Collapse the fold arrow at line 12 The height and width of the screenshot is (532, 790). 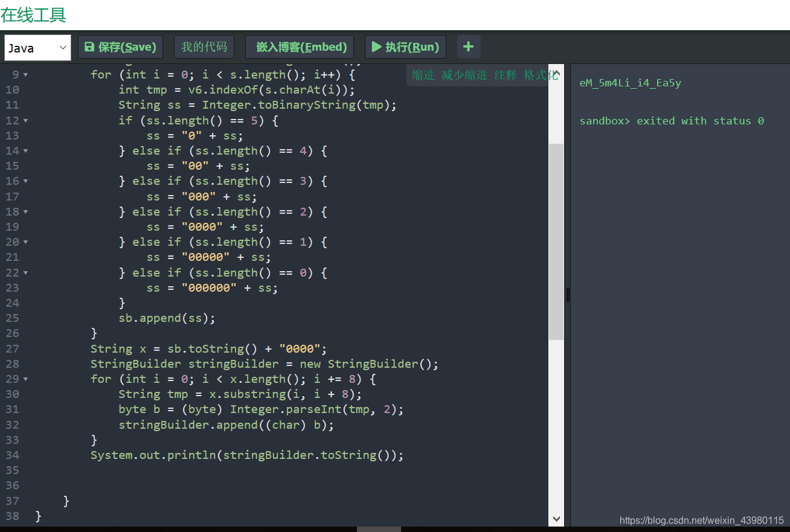(25, 121)
